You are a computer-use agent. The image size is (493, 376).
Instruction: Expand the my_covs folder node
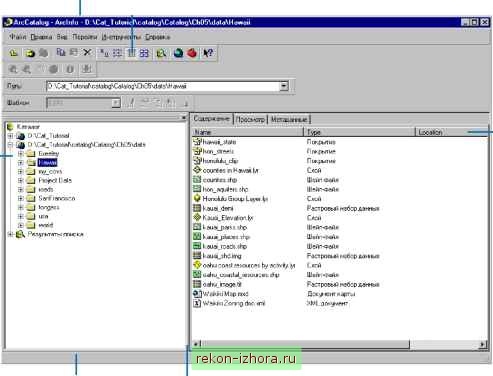pyautogui.click(x=21, y=171)
